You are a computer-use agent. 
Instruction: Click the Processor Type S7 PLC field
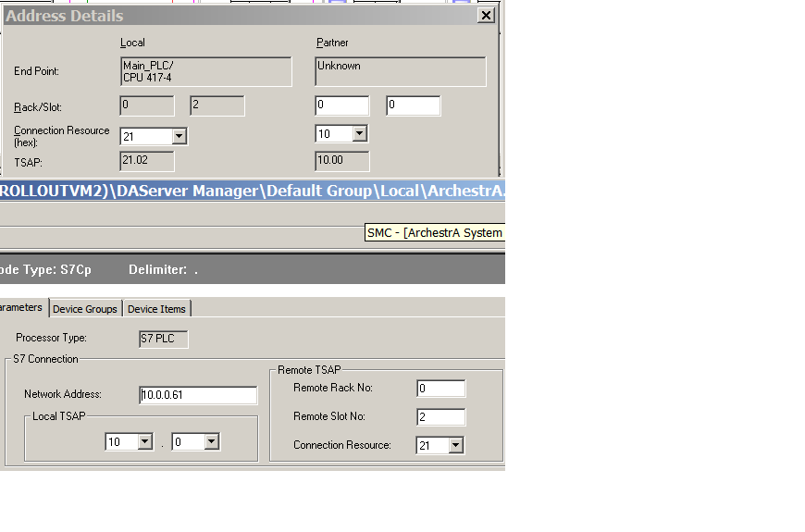163,340
